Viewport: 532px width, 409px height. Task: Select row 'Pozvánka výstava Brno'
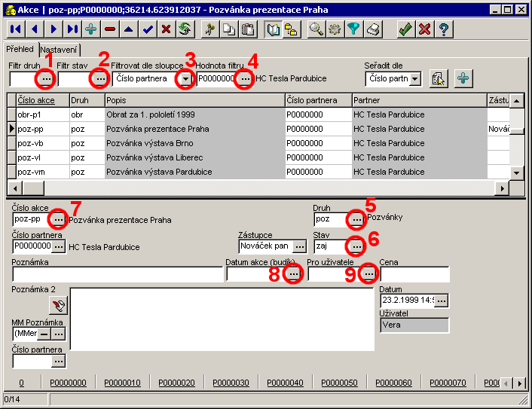pyautogui.click(x=194, y=143)
